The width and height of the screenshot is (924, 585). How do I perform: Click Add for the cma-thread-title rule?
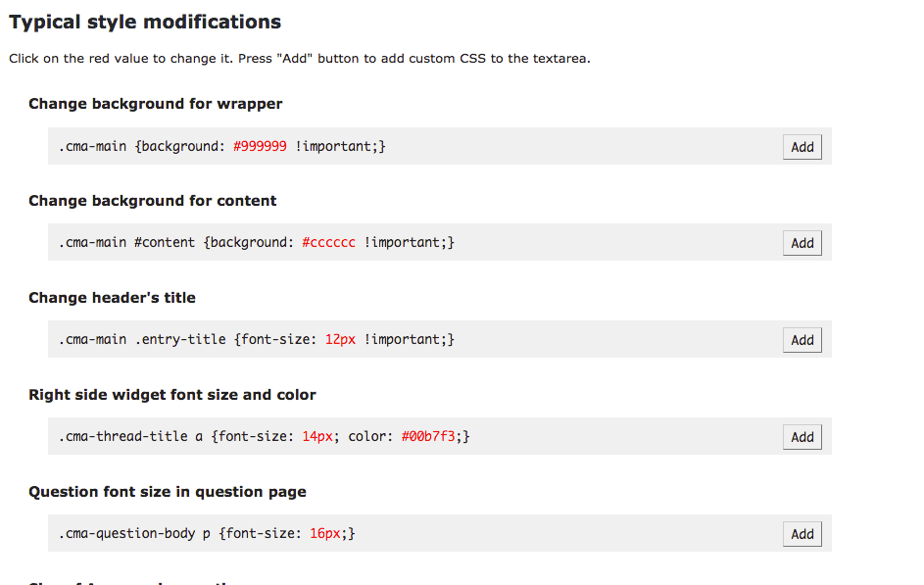tap(802, 437)
